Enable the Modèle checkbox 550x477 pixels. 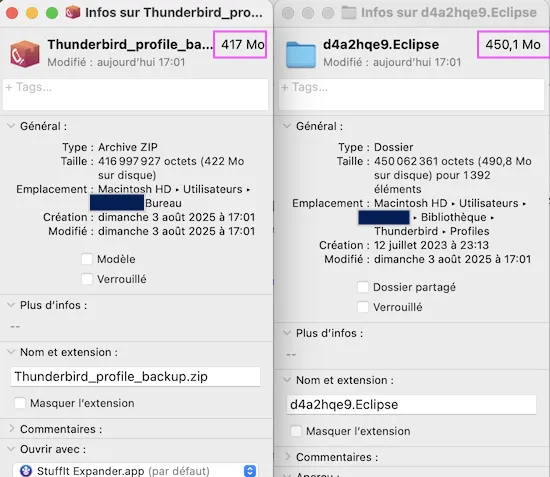[x=87, y=259]
